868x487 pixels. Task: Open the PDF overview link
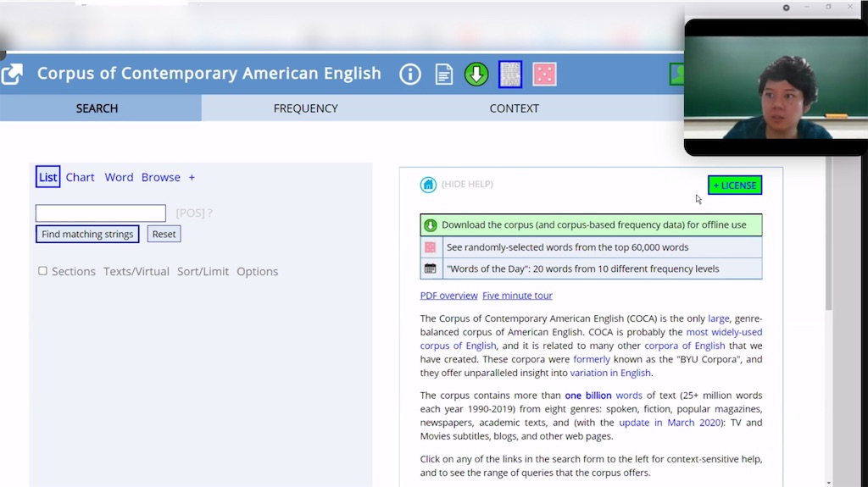448,296
